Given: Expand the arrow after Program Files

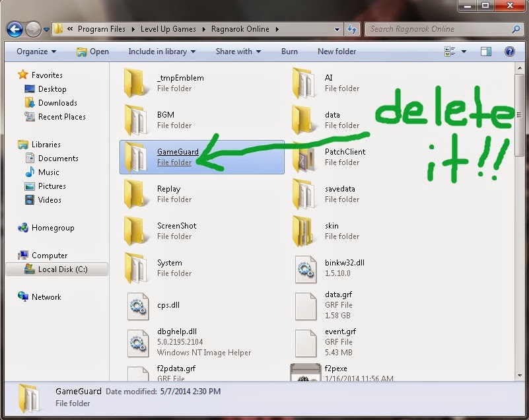Looking at the screenshot, I should tap(133, 29).
